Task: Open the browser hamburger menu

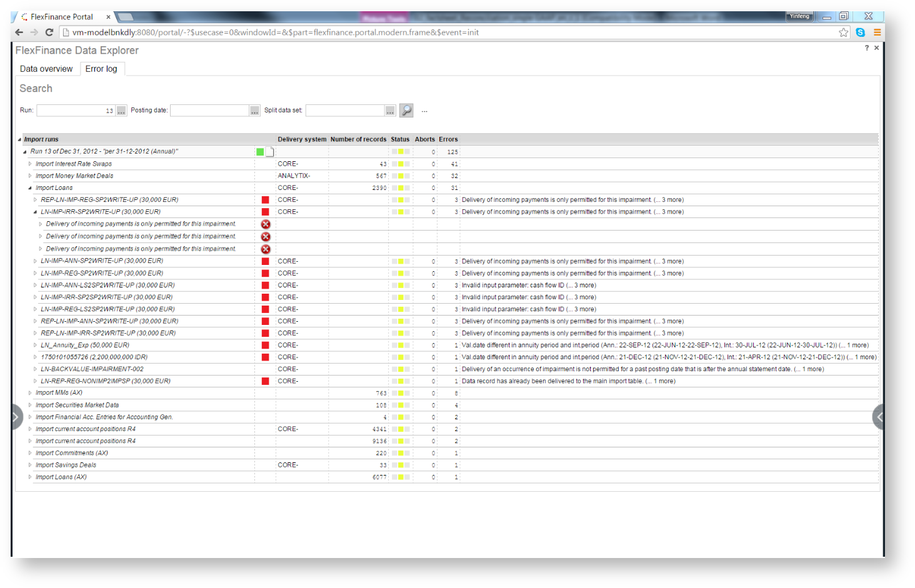Action: click(x=877, y=32)
